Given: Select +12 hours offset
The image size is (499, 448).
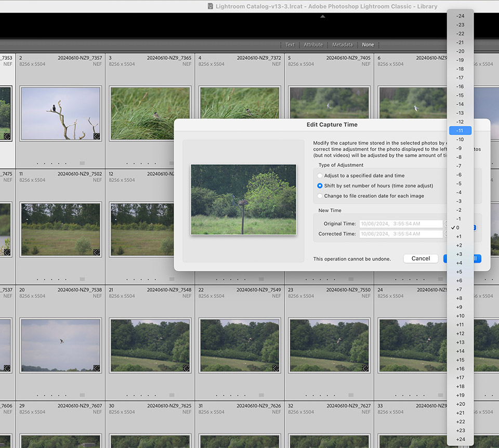Looking at the screenshot, I should coord(460,334).
